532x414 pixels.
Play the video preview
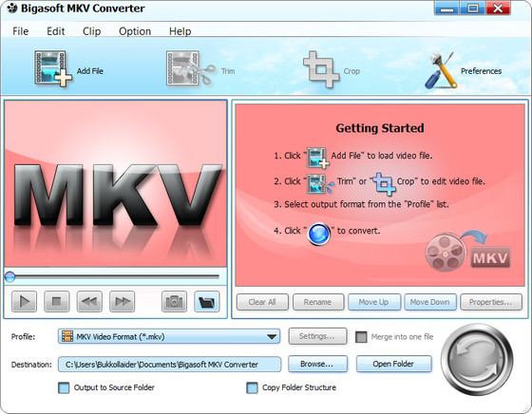click(x=24, y=301)
